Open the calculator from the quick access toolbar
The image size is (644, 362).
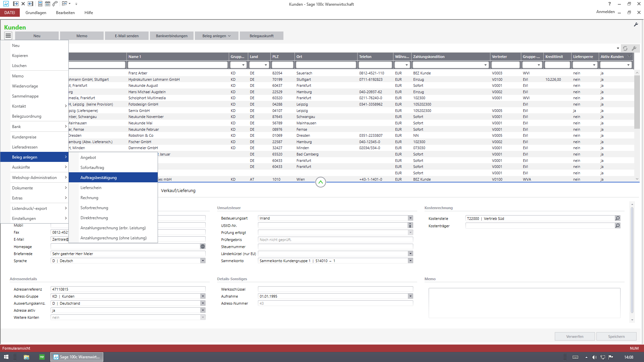[40, 4]
